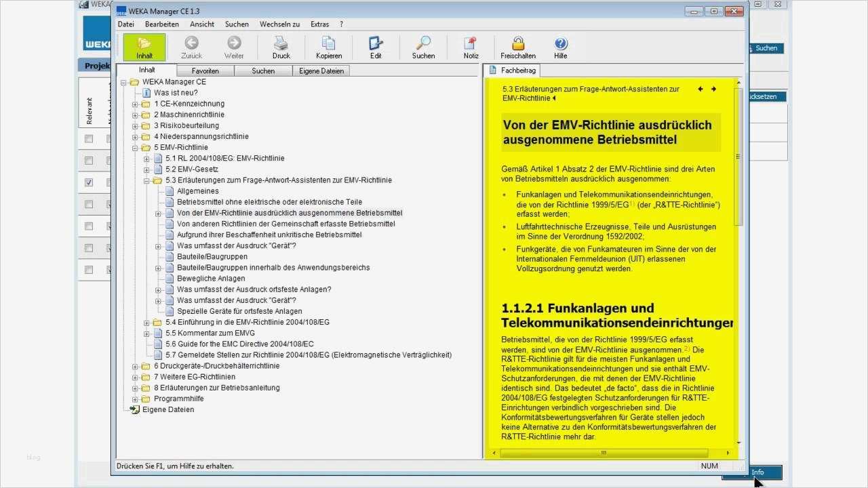
Task: Collapse the '5.3 Erläuterungen zum Frage-Antwort-Assistenten' node
Action: (146, 180)
